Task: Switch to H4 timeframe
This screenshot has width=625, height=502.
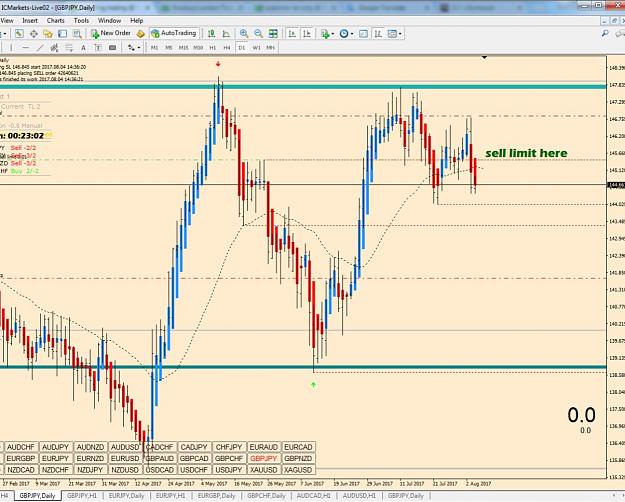Action: (227, 48)
